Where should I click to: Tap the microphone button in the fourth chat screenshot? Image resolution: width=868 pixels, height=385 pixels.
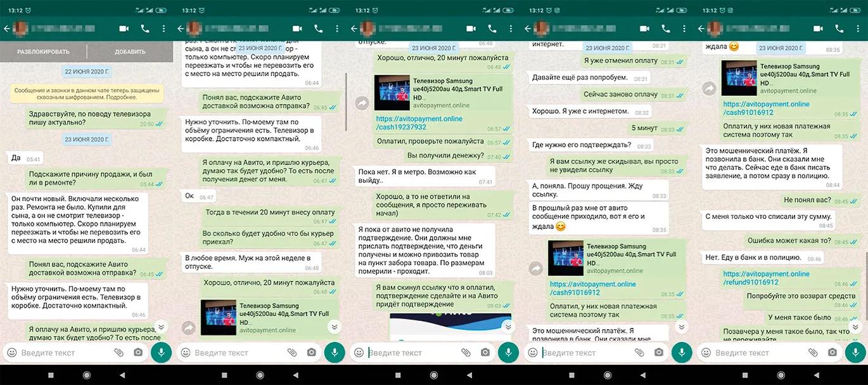coord(682,352)
